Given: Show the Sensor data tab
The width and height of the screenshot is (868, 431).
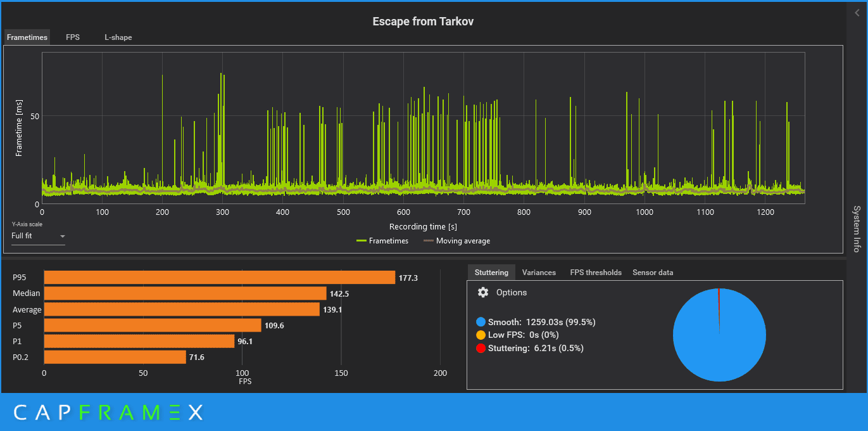Looking at the screenshot, I should pyautogui.click(x=653, y=273).
